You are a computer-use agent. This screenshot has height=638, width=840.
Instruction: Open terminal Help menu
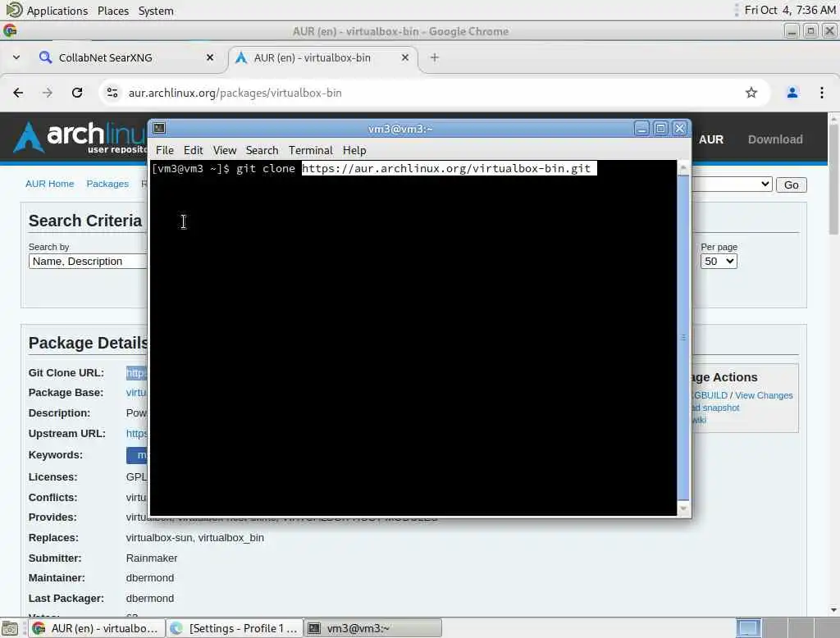point(354,150)
